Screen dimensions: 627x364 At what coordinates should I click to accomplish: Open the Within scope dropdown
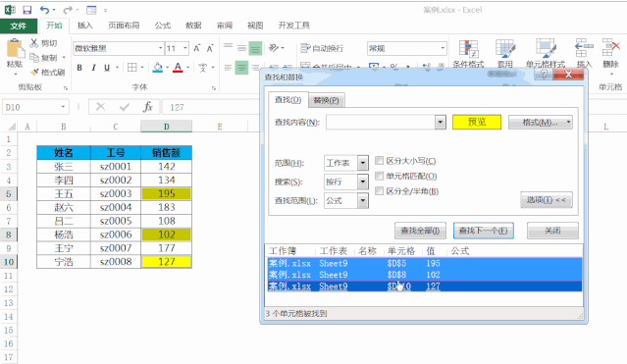(x=363, y=163)
